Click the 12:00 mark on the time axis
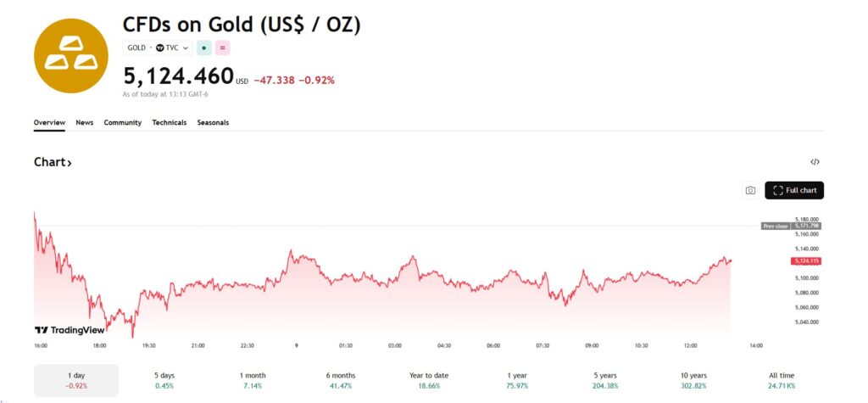This screenshot has width=868, height=403. coord(691,346)
